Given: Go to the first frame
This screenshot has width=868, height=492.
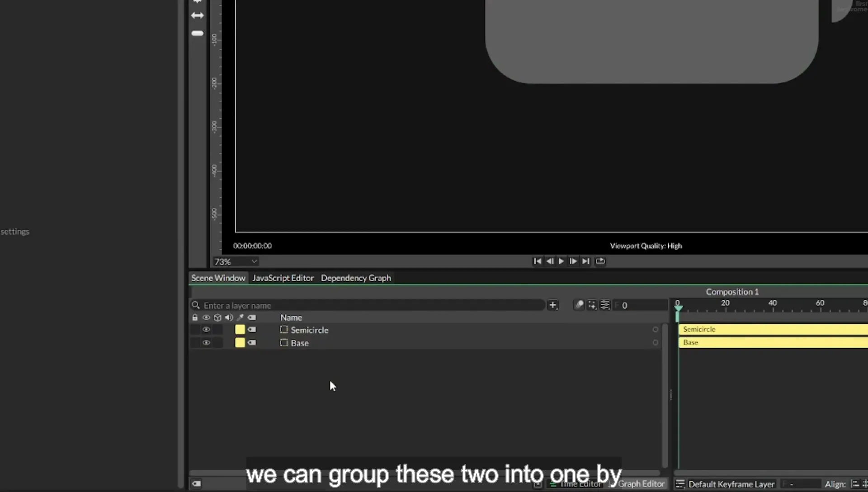Looking at the screenshot, I should [537, 261].
